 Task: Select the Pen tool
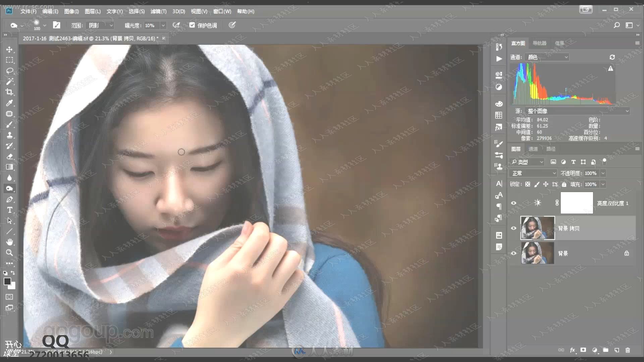9,199
